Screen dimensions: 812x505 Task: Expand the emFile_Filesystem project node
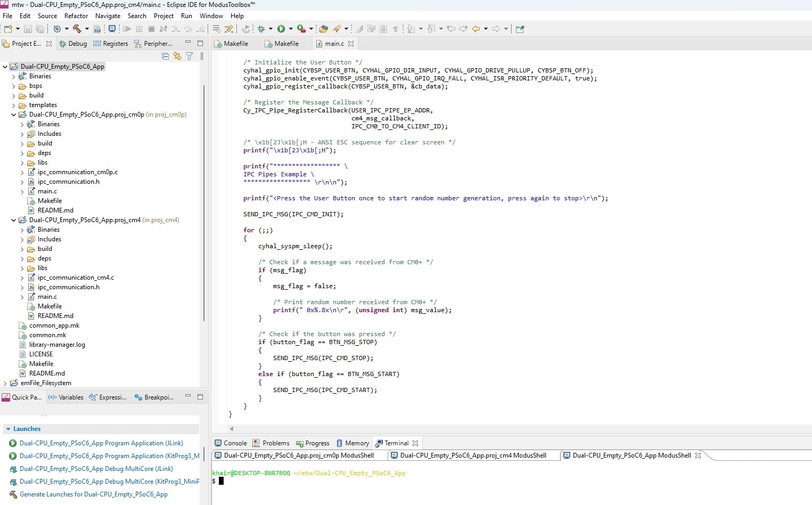5,383
